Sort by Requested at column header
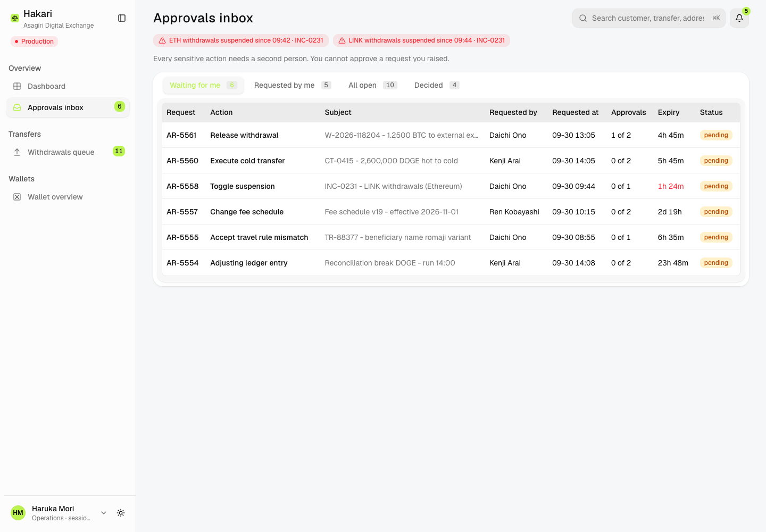766x532 pixels. (575, 112)
